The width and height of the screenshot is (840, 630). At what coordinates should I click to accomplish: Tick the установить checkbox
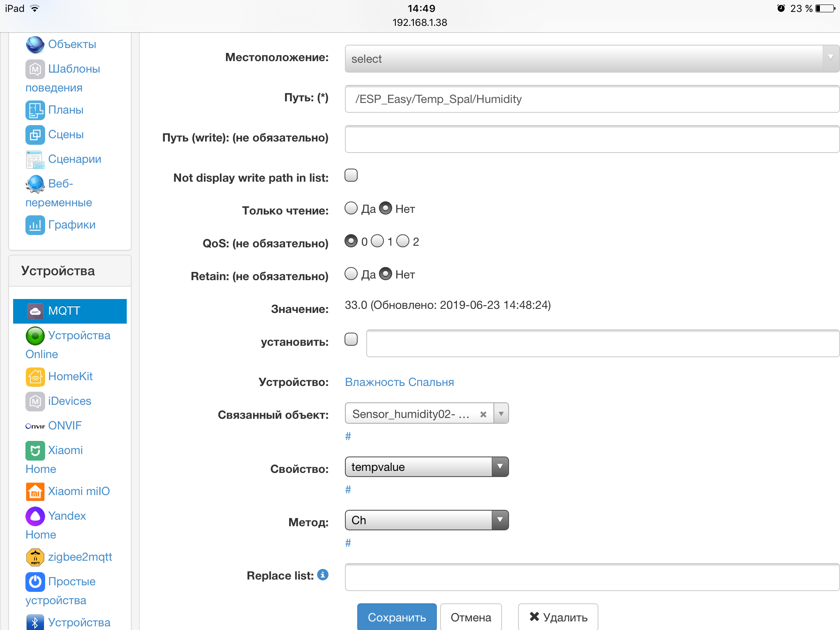pos(351,340)
